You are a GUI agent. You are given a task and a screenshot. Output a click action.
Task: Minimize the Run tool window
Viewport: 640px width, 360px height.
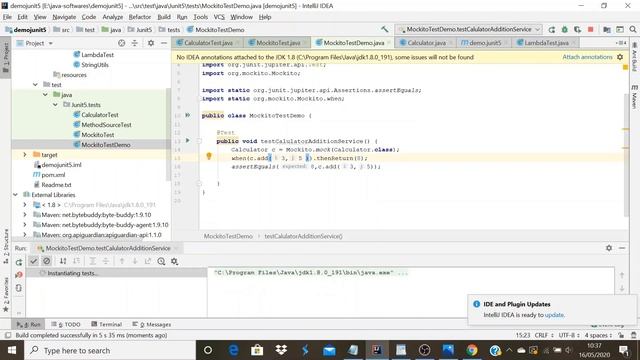(x=622, y=248)
